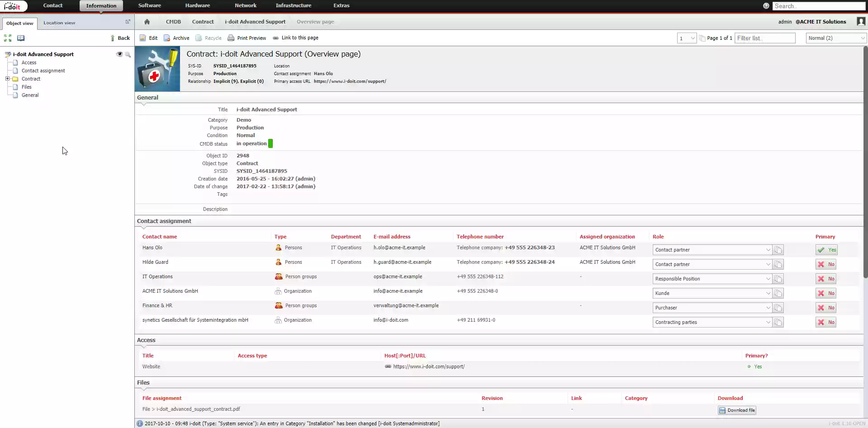Open the user profile icon top right
The height and width of the screenshot is (428, 868).
[x=861, y=21]
